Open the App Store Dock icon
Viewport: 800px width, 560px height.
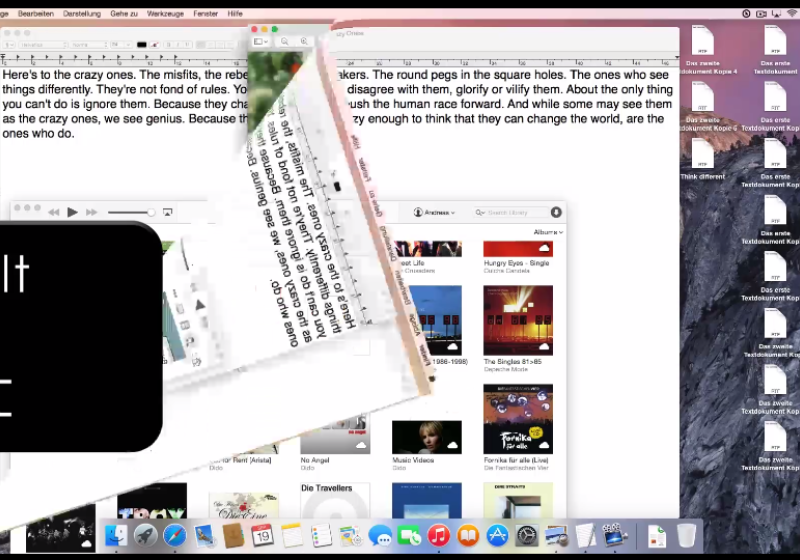[497, 536]
